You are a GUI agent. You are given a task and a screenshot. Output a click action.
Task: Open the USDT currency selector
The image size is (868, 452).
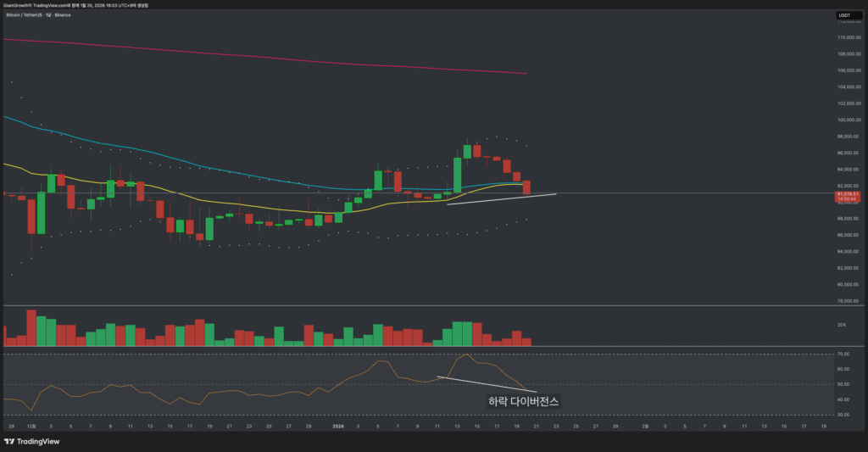pos(844,15)
